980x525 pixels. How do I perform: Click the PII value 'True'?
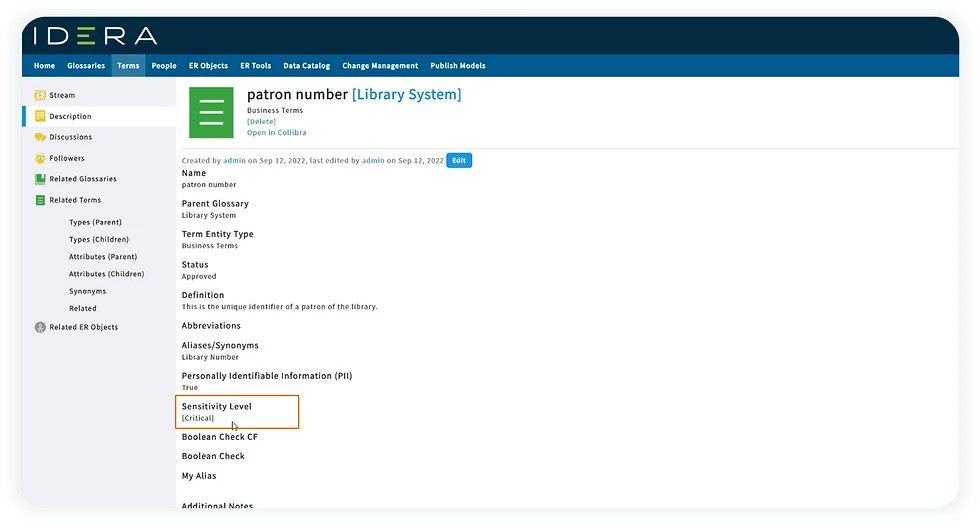(x=189, y=388)
